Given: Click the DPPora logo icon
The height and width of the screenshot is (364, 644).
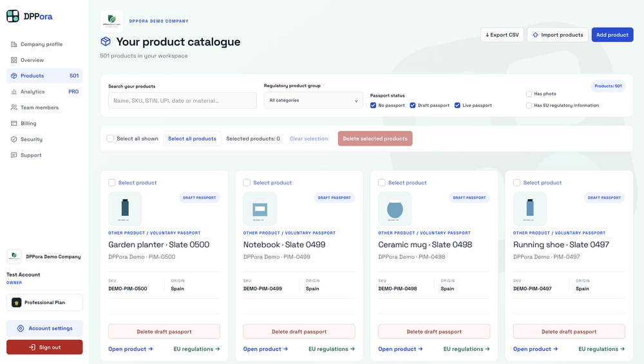Looking at the screenshot, I should (13, 16).
